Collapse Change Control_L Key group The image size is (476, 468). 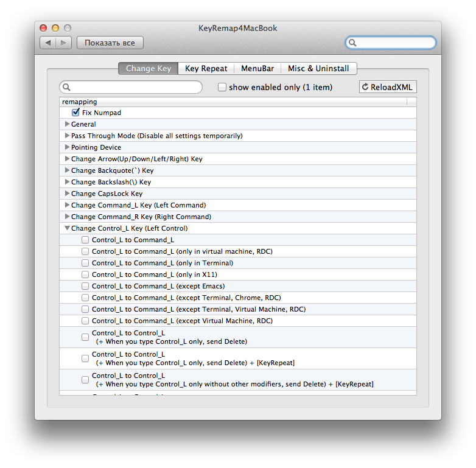[67, 228]
